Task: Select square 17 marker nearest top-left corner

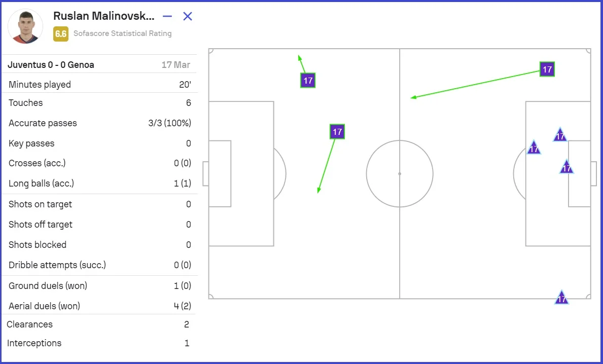Action: coord(308,81)
